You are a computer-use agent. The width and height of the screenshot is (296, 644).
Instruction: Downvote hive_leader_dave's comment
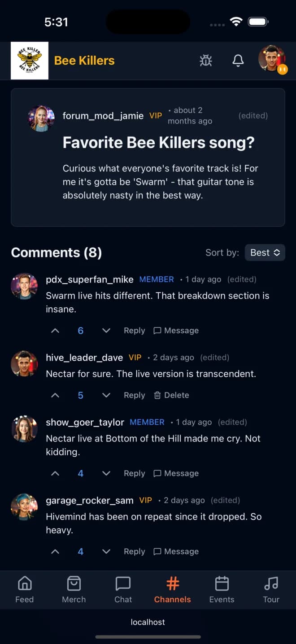point(106,395)
